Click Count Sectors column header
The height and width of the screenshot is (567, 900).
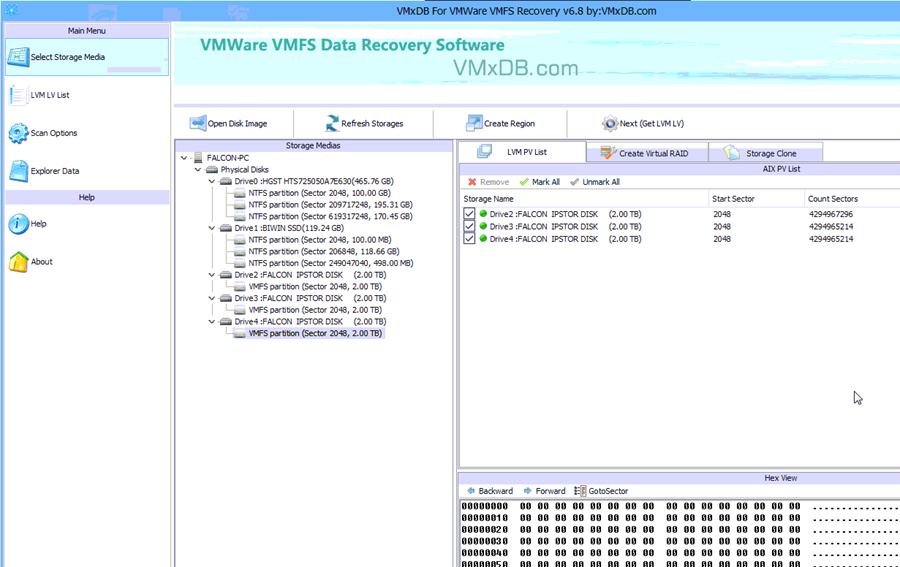(x=852, y=199)
